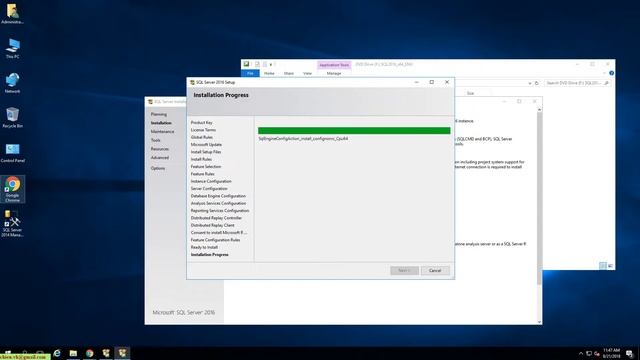Screen dimensions: 640x360
Task: Open network status tray icon
Action: coord(589,353)
